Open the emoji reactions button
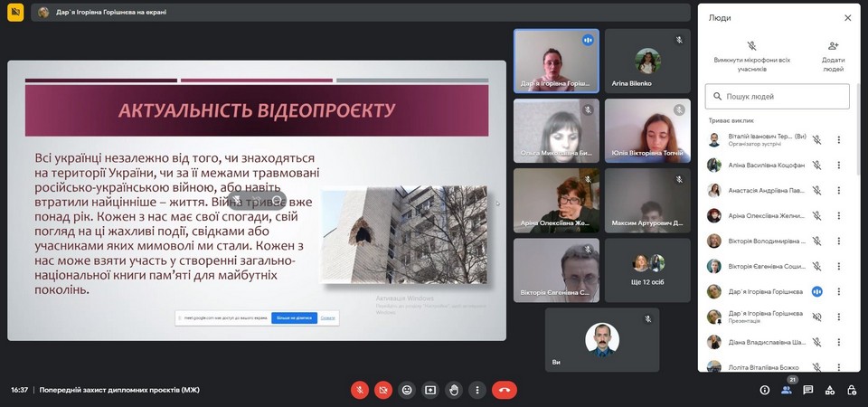 407,390
